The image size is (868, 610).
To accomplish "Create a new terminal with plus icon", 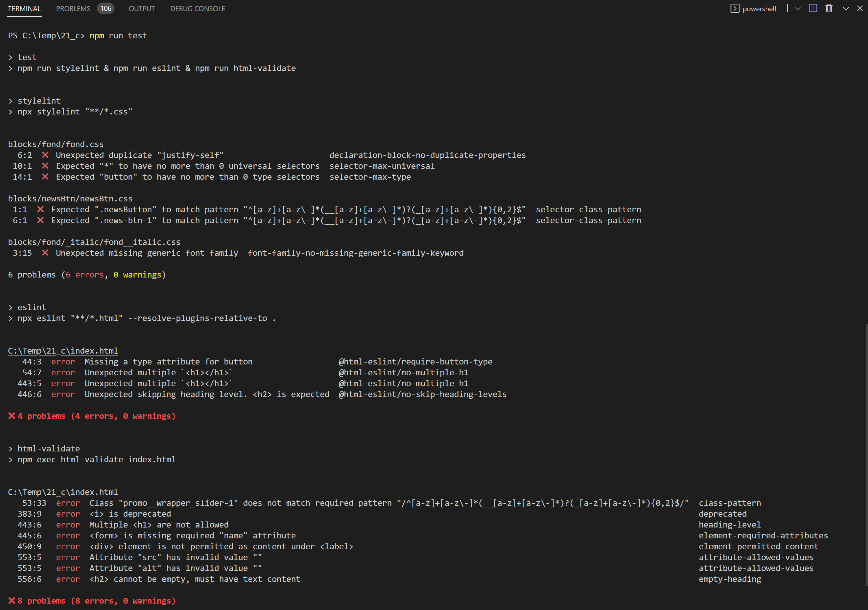I will pyautogui.click(x=787, y=8).
